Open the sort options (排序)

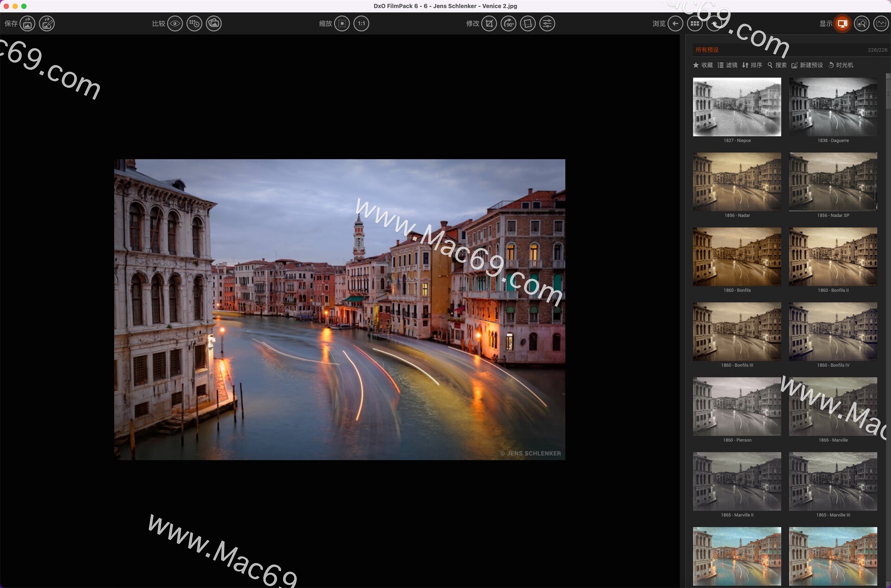pyautogui.click(x=752, y=65)
